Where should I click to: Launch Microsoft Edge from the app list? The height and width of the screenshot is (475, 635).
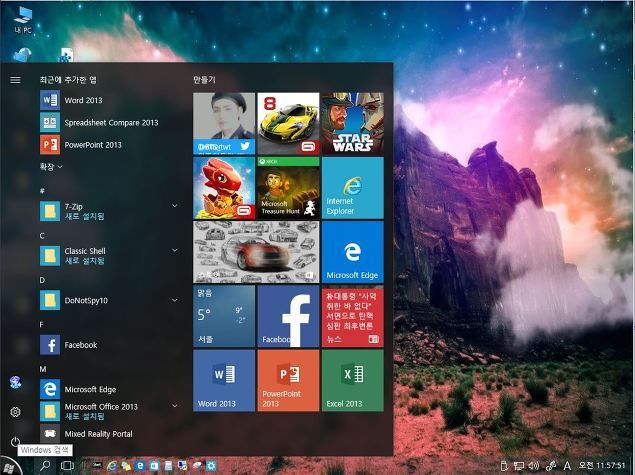(x=109, y=389)
